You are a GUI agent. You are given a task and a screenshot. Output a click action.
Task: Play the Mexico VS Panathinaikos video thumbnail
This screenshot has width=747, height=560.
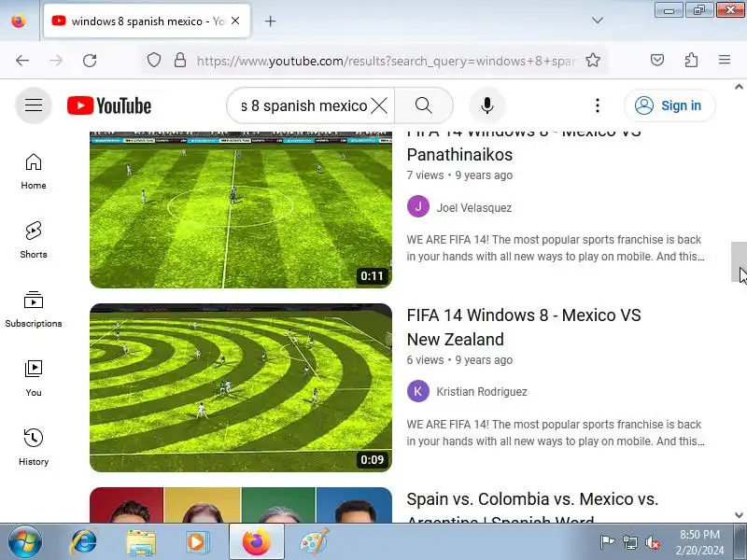241,209
